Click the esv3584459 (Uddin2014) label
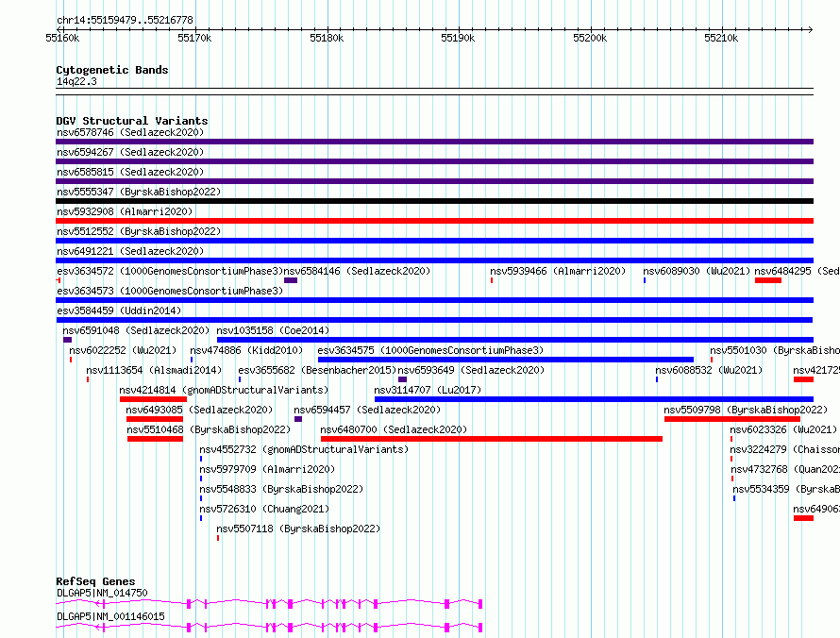Image resolution: width=840 pixels, height=638 pixels. point(119,311)
